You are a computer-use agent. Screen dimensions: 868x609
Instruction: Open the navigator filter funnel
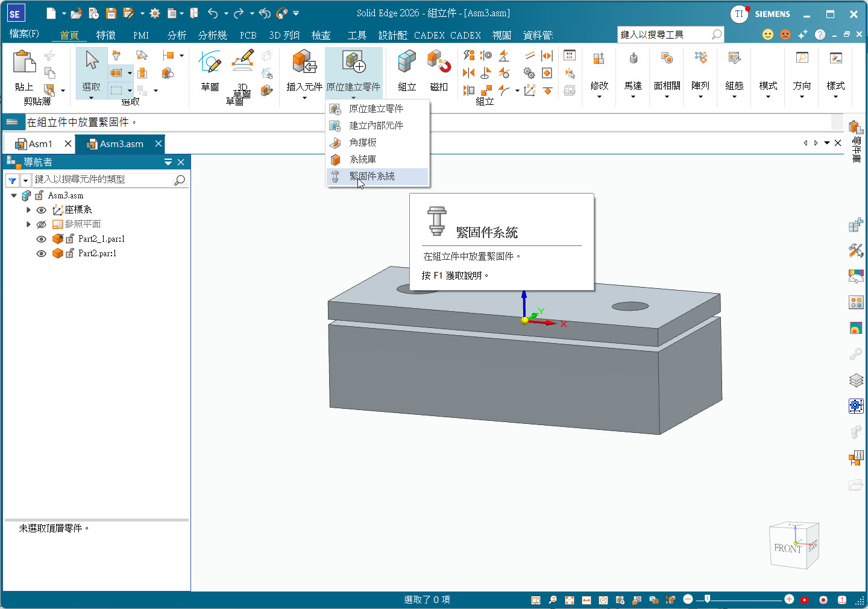(x=12, y=180)
